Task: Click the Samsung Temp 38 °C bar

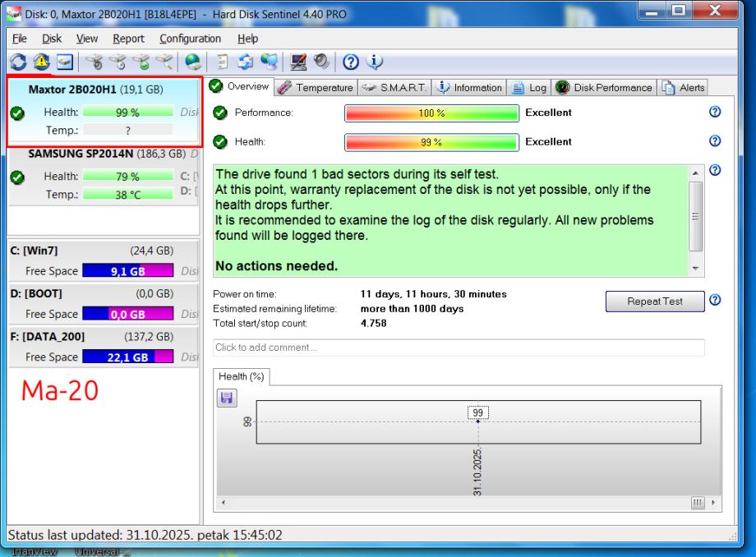Action: pyautogui.click(x=127, y=195)
